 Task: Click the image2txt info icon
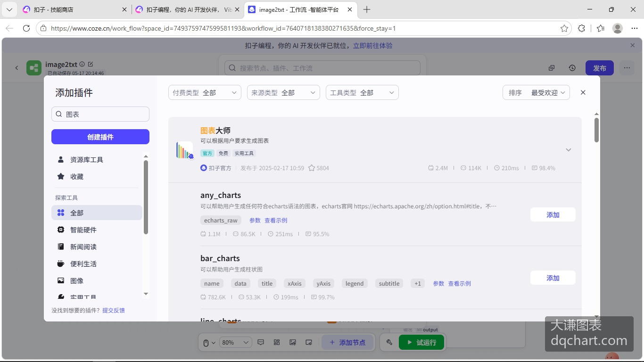(x=82, y=64)
